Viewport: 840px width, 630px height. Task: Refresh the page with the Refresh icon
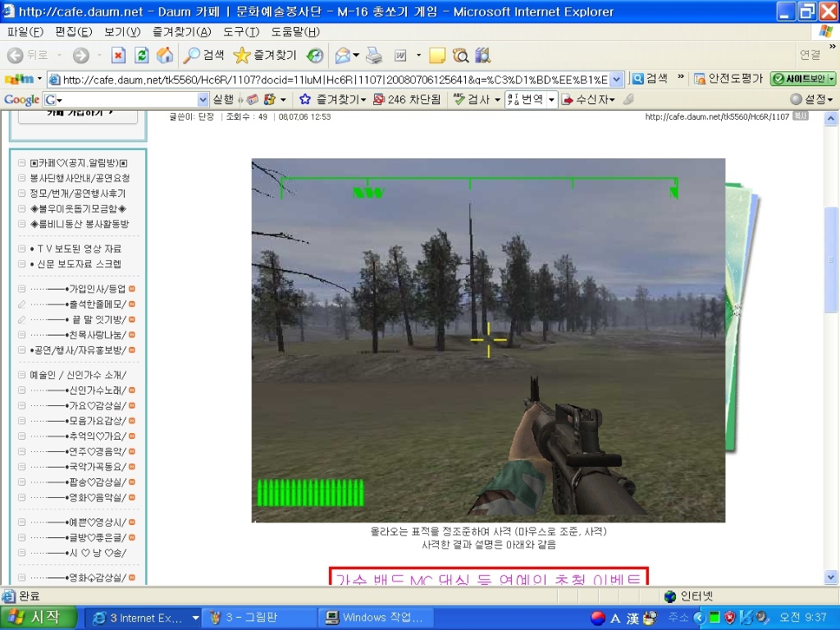(x=141, y=55)
